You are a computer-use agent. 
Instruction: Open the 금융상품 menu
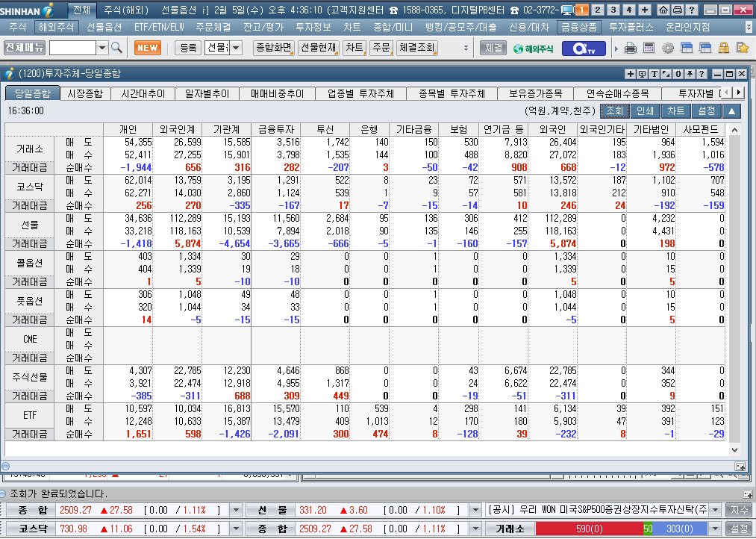click(578, 28)
